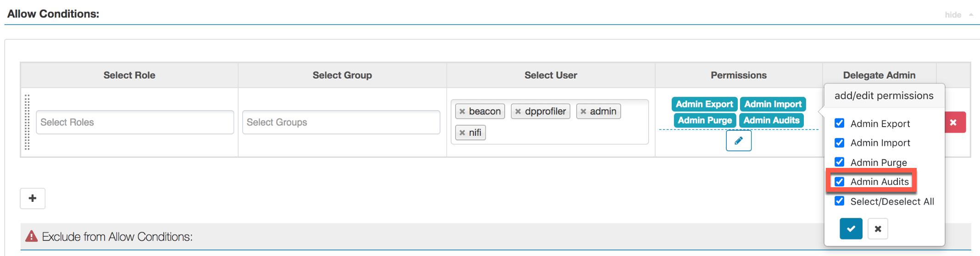Click inside the Select User field
This screenshot has width=980, height=256.
tap(564, 133)
